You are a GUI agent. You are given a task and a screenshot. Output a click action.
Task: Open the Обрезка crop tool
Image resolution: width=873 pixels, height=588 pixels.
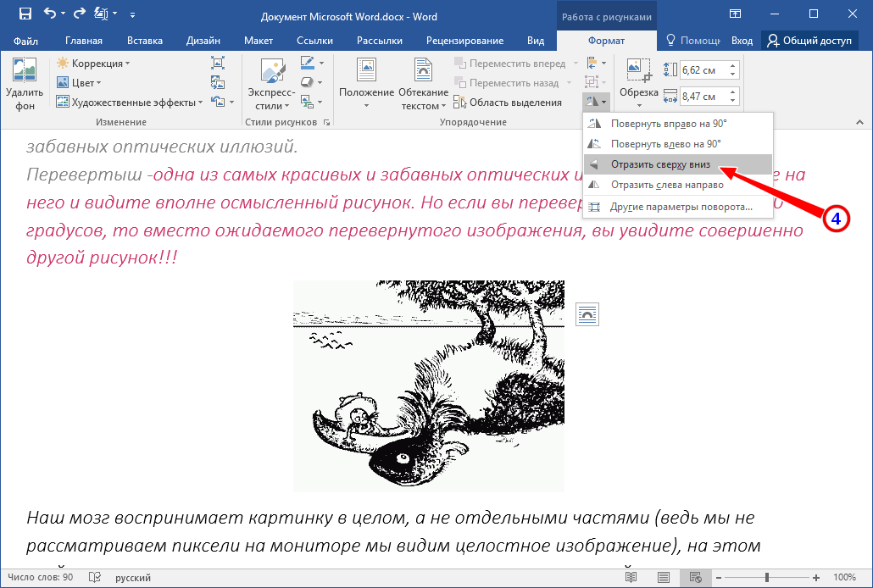pyautogui.click(x=638, y=84)
